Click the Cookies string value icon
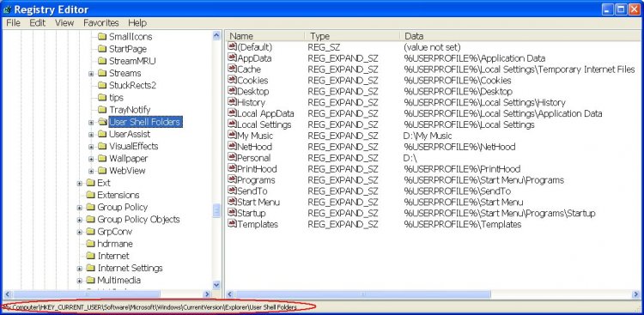 point(233,80)
